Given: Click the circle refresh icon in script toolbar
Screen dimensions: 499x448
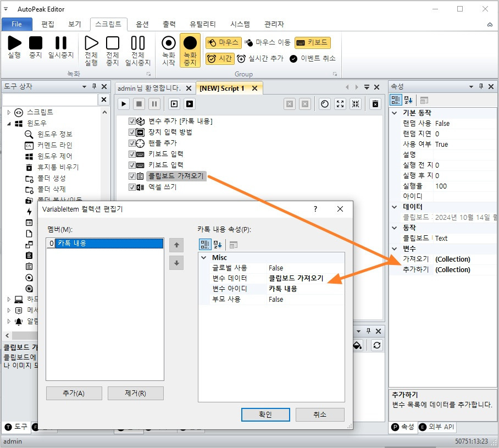Looking at the screenshot, I should 325,104.
